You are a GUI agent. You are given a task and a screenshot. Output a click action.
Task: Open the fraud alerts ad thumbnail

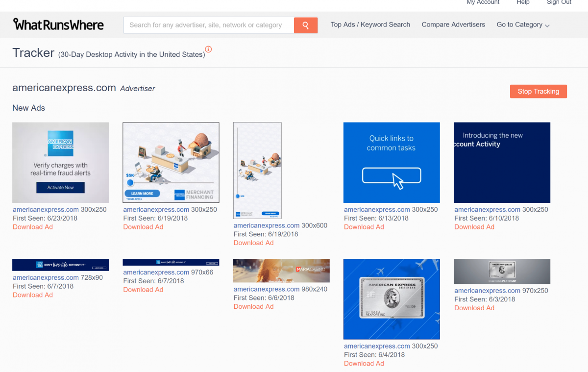pyautogui.click(x=60, y=162)
